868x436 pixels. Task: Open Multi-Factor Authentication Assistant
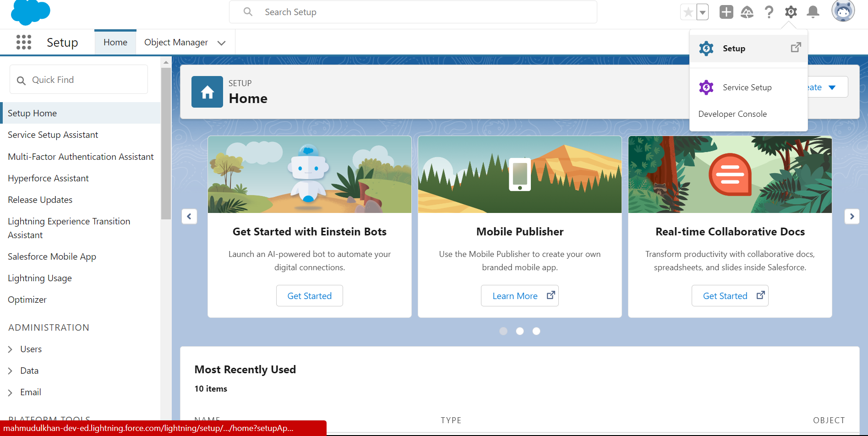(81, 157)
